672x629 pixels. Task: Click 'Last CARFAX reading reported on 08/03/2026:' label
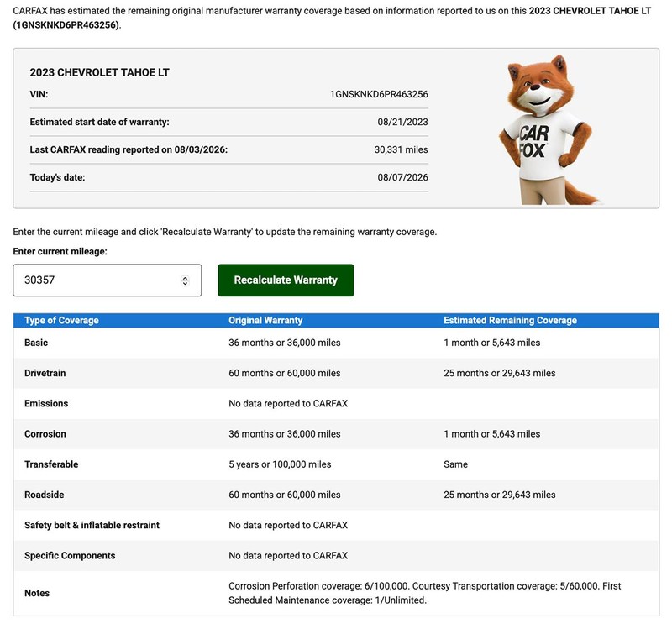pos(129,149)
